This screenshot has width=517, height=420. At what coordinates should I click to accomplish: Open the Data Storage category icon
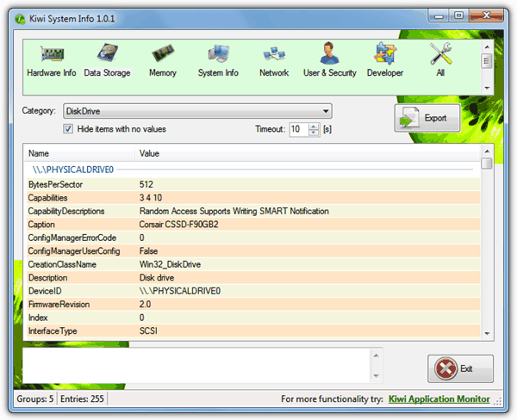click(107, 59)
